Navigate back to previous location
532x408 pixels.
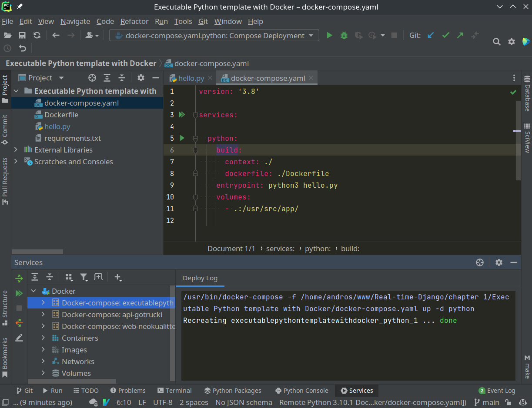click(x=56, y=36)
